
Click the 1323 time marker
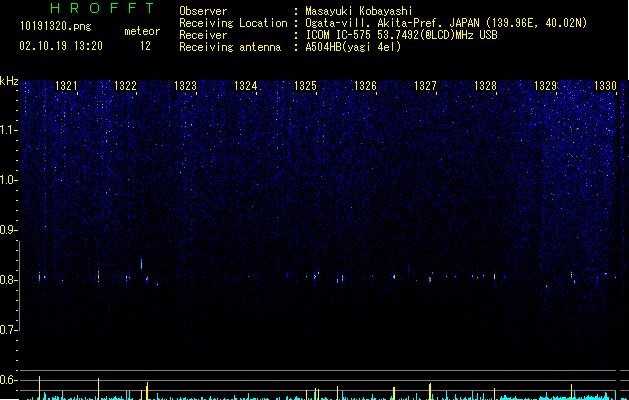186,86
